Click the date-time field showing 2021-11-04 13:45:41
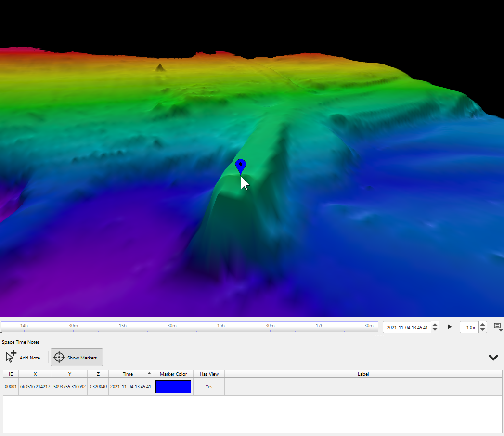 [x=407, y=327]
